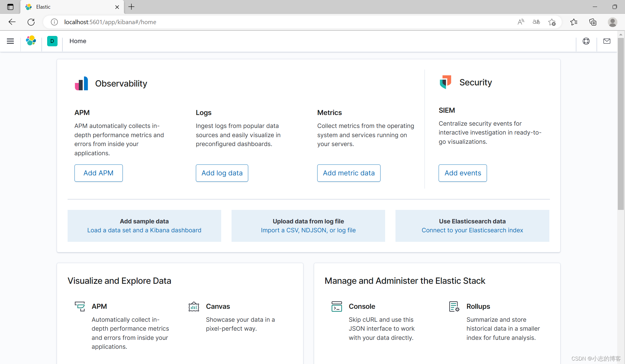Add page to favorites star icon
Viewport: 625px width, 364px height.
(x=552, y=22)
